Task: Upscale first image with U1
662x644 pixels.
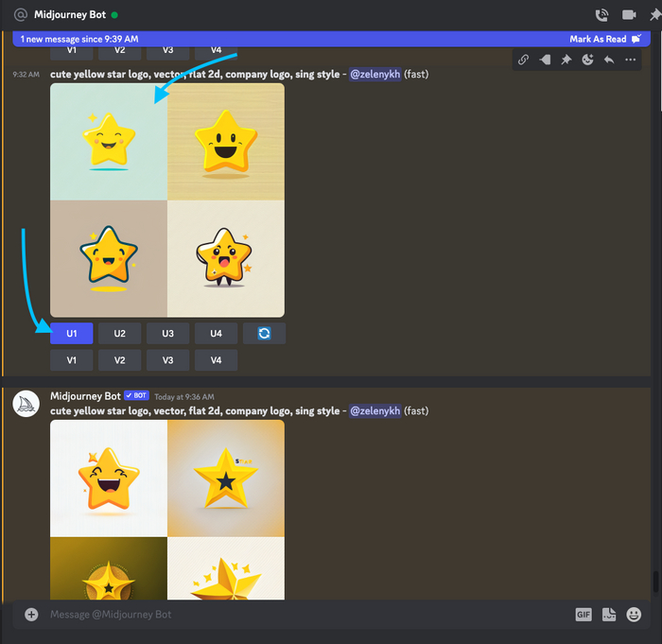Action: tap(71, 333)
